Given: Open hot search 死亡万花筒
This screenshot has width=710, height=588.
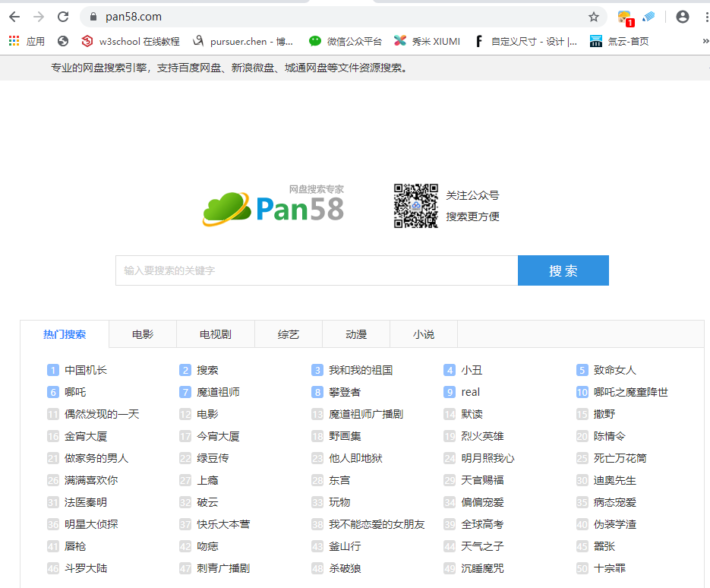Looking at the screenshot, I should pos(620,458).
